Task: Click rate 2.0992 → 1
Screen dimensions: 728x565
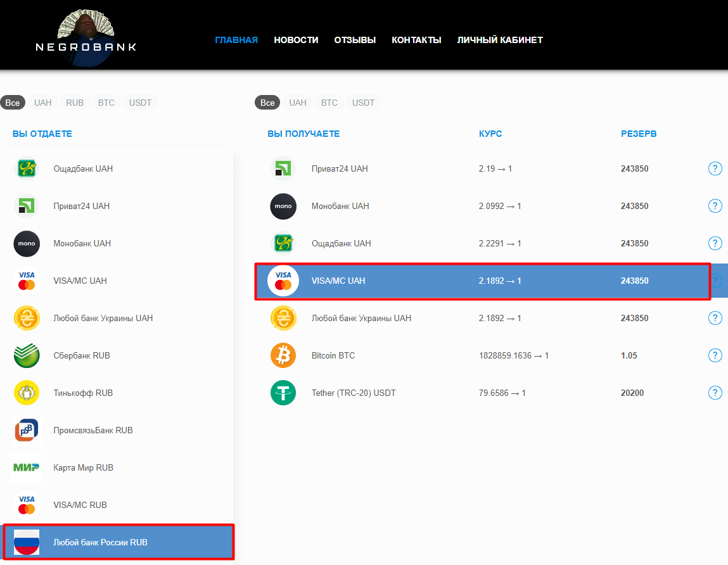Action: tap(500, 206)
